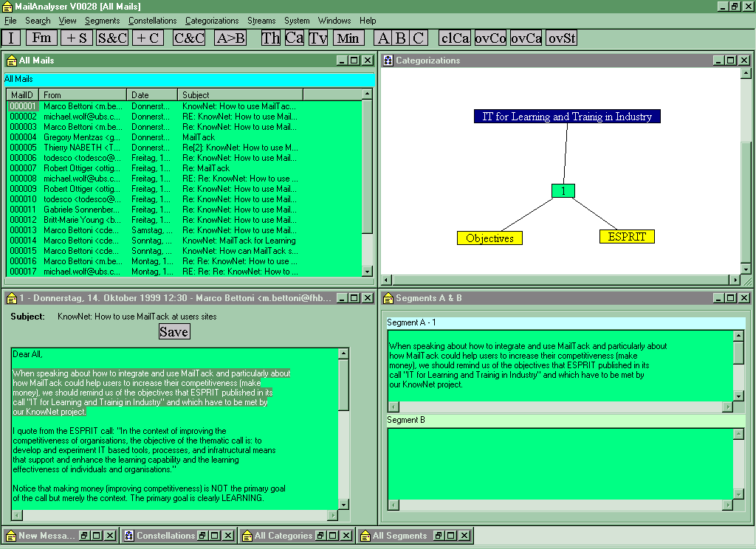Click the 'ovCa' toolbar button
Screen dimensions: 756x549
(x=526, y=38)
